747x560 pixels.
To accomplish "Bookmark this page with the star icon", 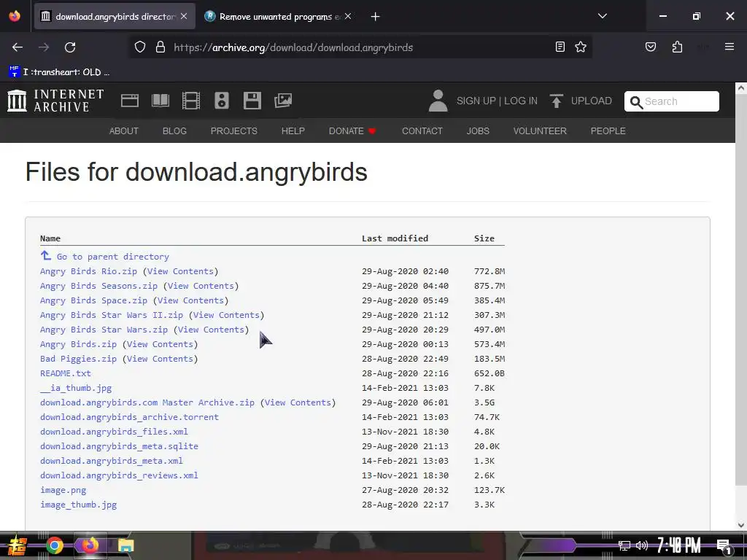I will click(x=580, y=47).
